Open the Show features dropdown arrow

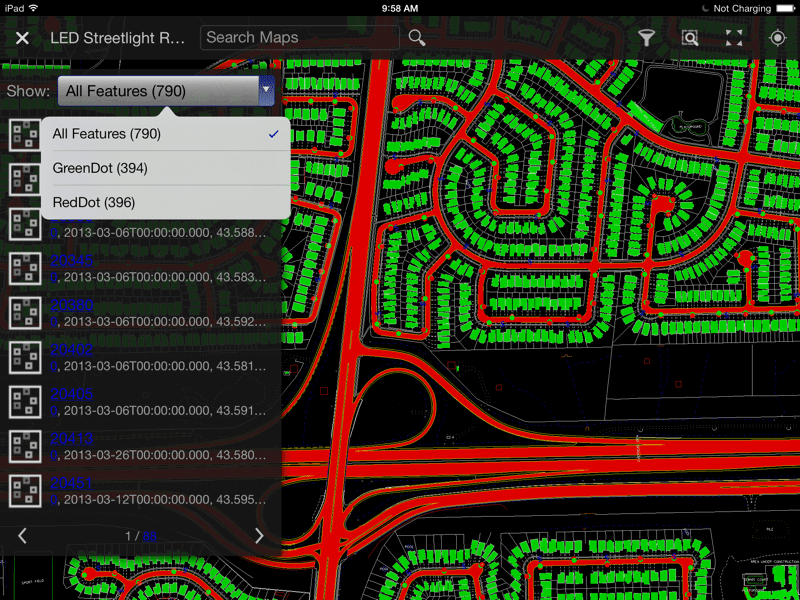point(266,90)
